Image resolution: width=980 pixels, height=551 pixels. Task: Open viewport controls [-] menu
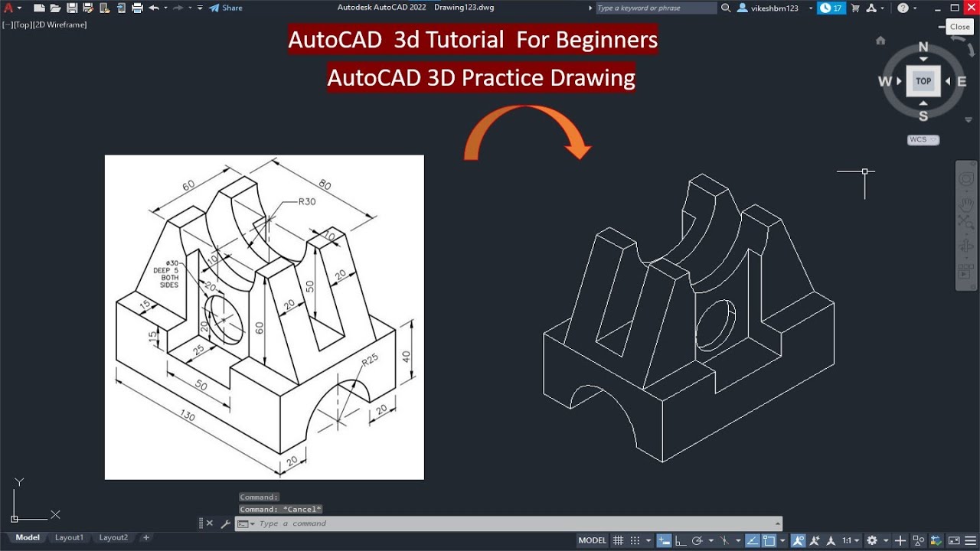7,24
